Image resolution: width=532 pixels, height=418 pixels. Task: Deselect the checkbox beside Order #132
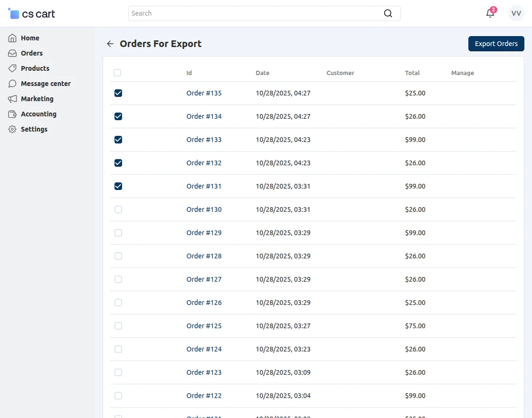[118, 163]
